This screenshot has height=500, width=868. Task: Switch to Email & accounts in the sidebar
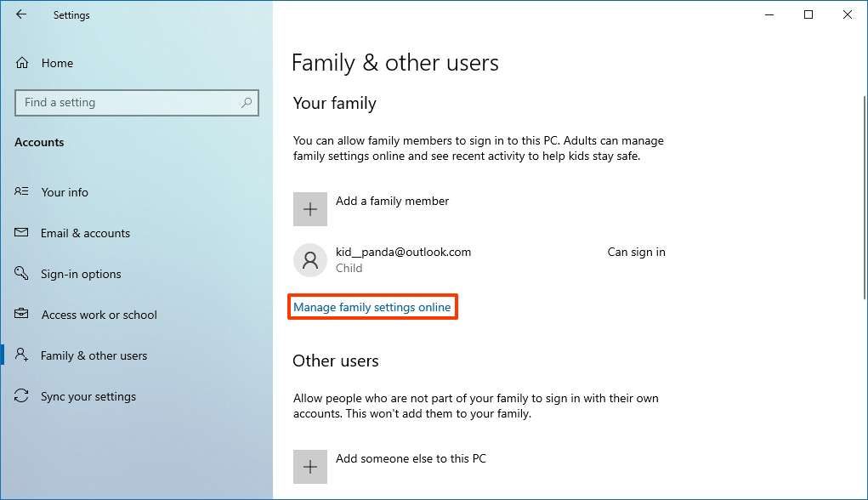tap(85, 233)
